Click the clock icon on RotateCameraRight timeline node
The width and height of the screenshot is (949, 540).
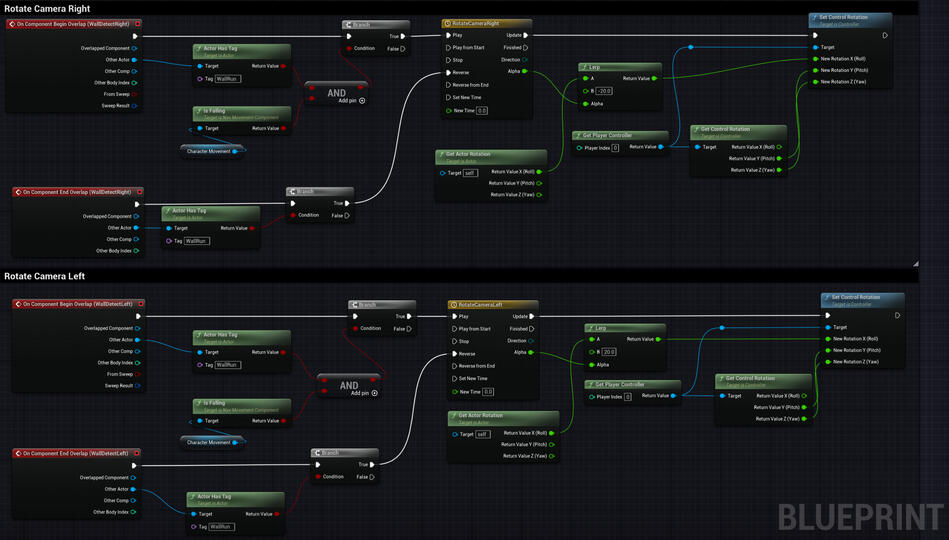click(x=449, y=23)
